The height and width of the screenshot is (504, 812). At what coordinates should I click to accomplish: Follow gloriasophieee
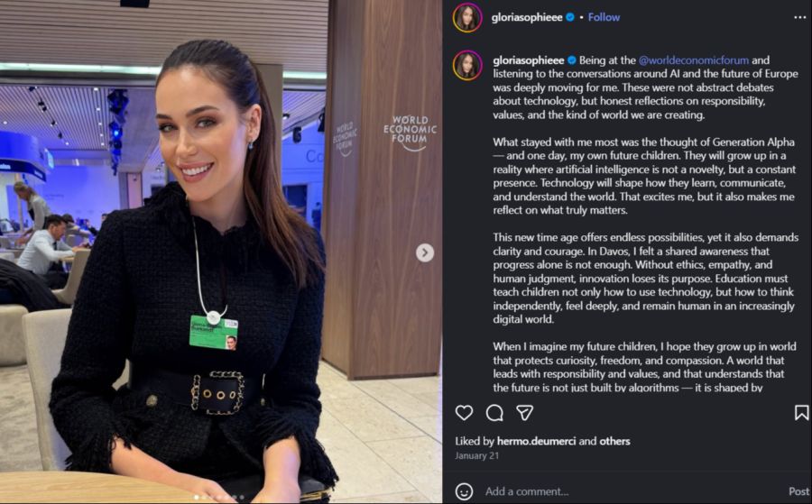604,17
